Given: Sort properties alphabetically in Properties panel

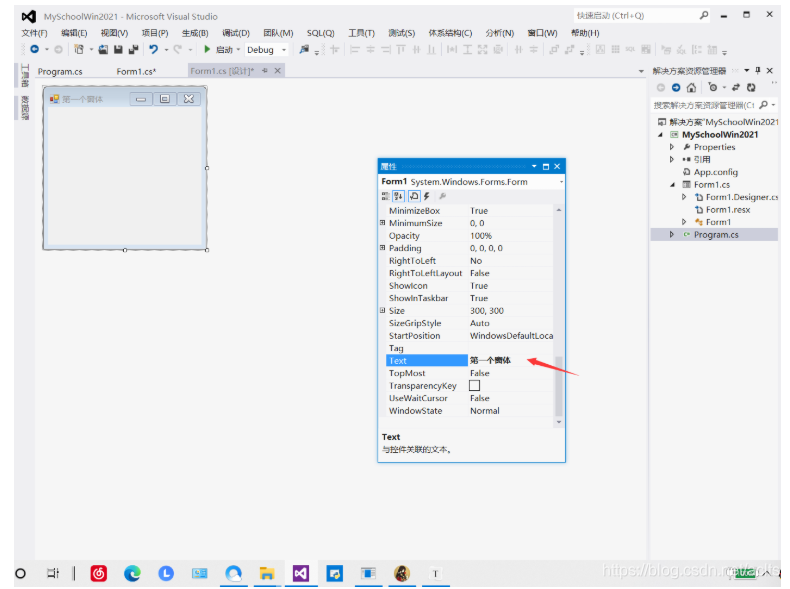Looking at the screenshot, I should point(399,196).
